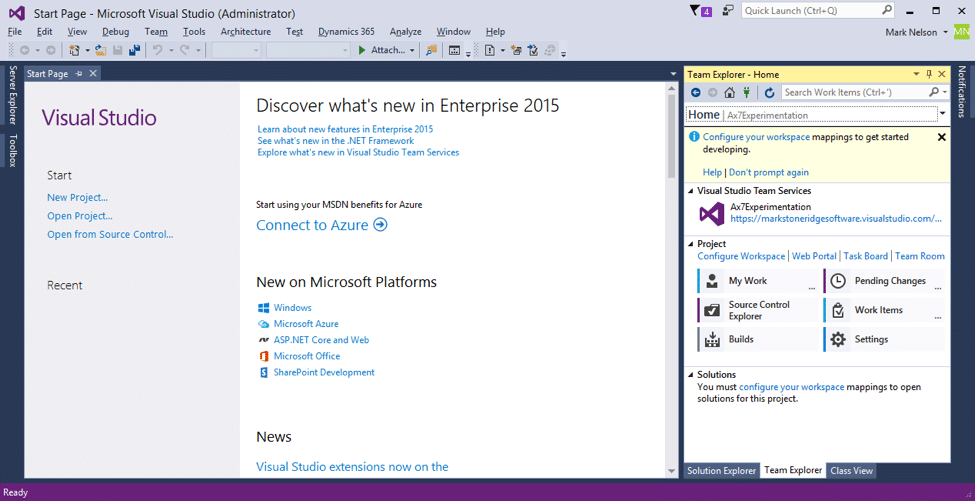
Task: Open the document tab list dropdown
Action: click(x=673, y=74)
